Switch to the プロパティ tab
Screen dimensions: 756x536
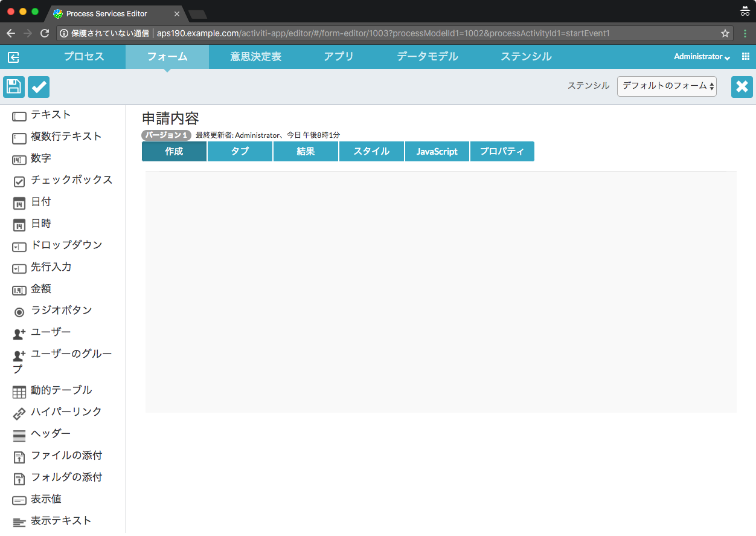point(502,152)
